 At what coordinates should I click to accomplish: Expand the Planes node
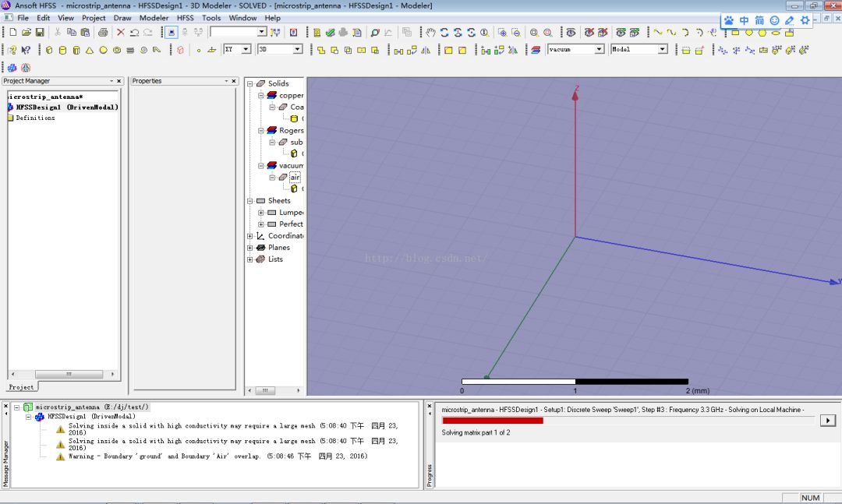[x=249, y=248]
